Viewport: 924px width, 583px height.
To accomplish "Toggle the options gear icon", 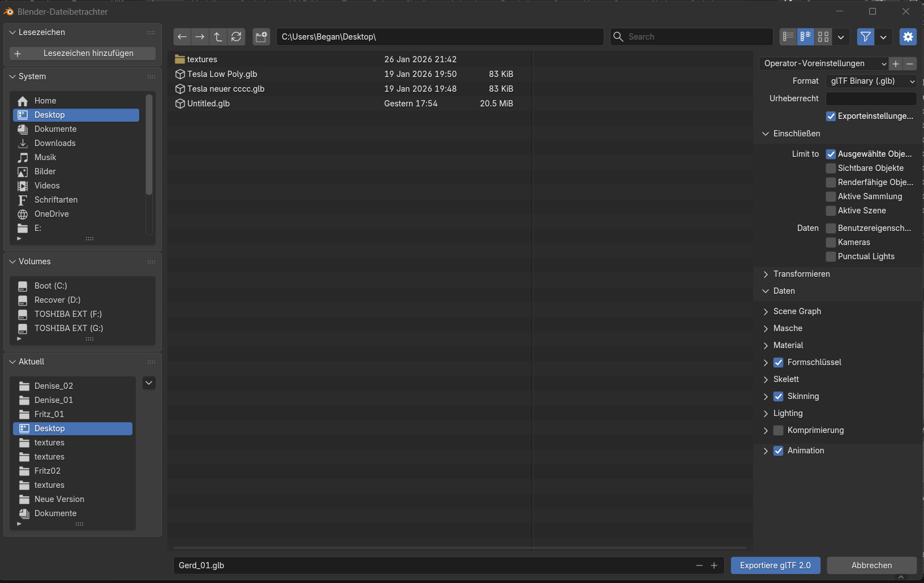I will coord(908,37).
